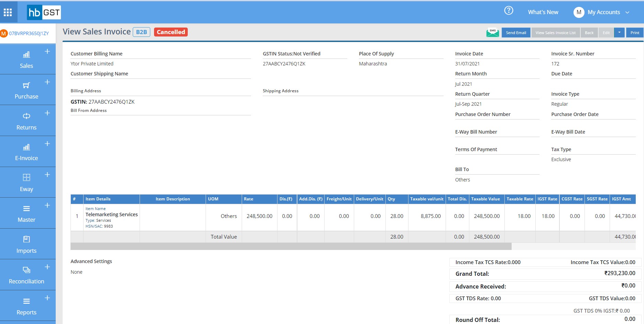Click the Back button

coord(589,33)
